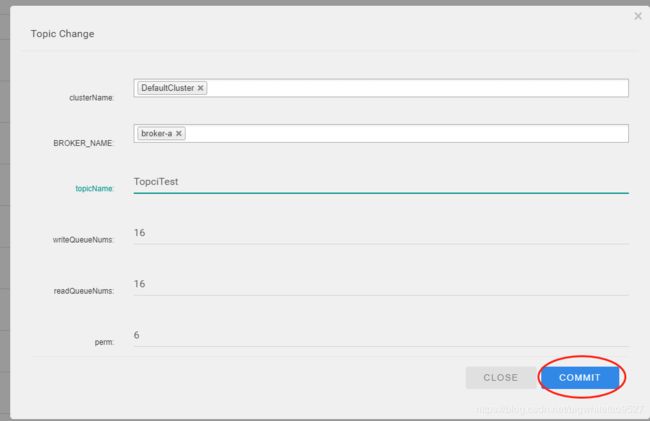Focus the topicName field containing TopciTest
The width and height of the screenshot is (650, 421).
coord(381,182)
